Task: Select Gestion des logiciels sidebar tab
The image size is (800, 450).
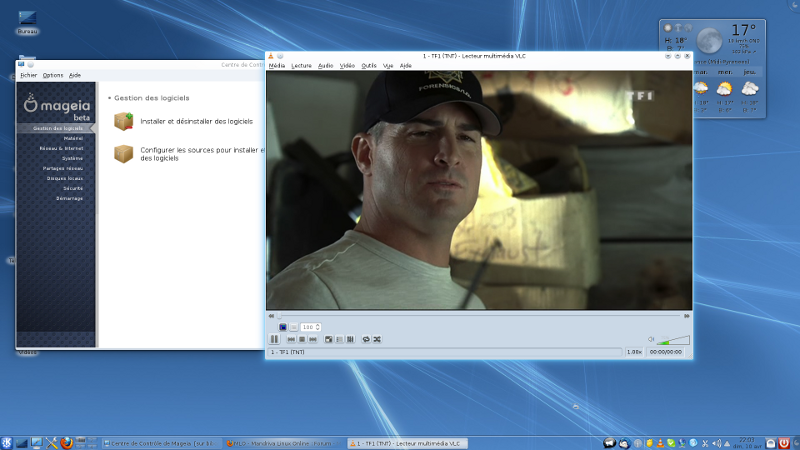Action: (56, 128)
